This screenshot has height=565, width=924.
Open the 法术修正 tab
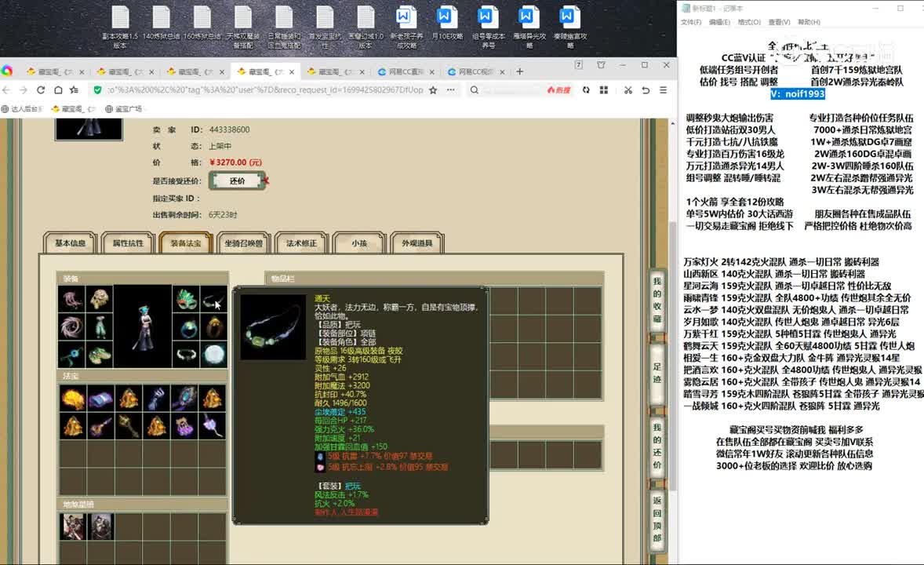point(301,243)
